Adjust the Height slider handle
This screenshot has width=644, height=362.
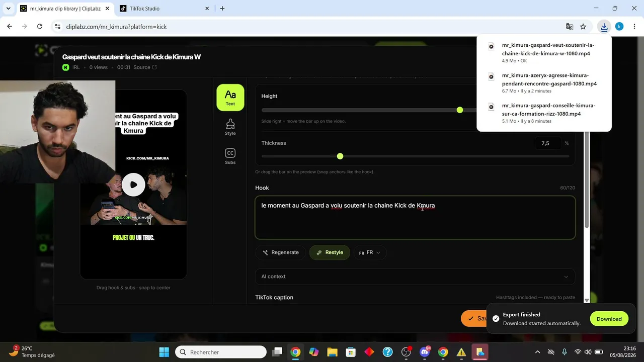(x=460, y=110)
